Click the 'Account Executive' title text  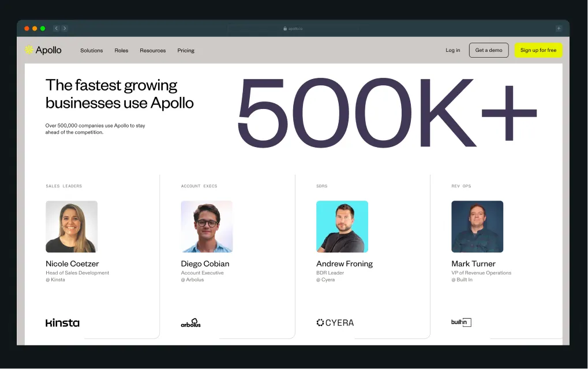[202, 273]
